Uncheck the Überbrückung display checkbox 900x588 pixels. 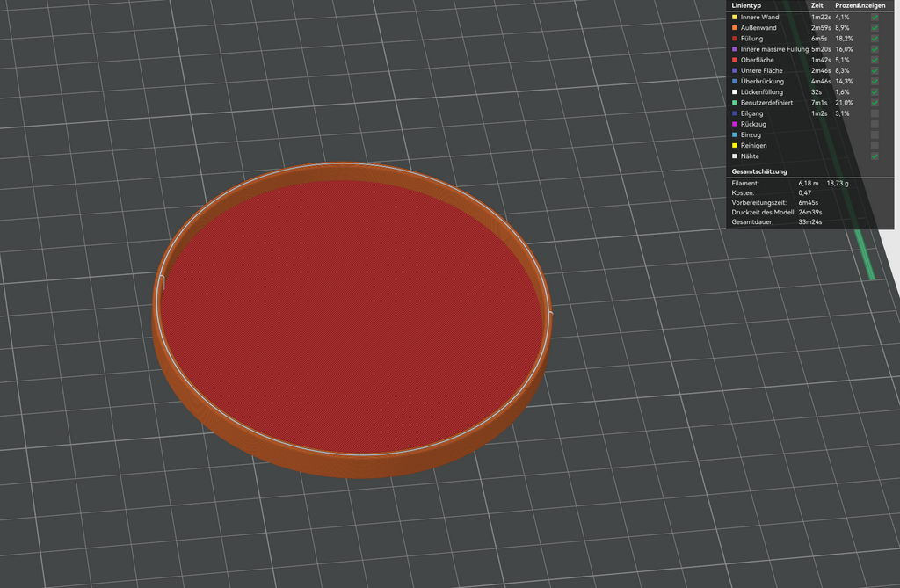[x=875, y=82]
